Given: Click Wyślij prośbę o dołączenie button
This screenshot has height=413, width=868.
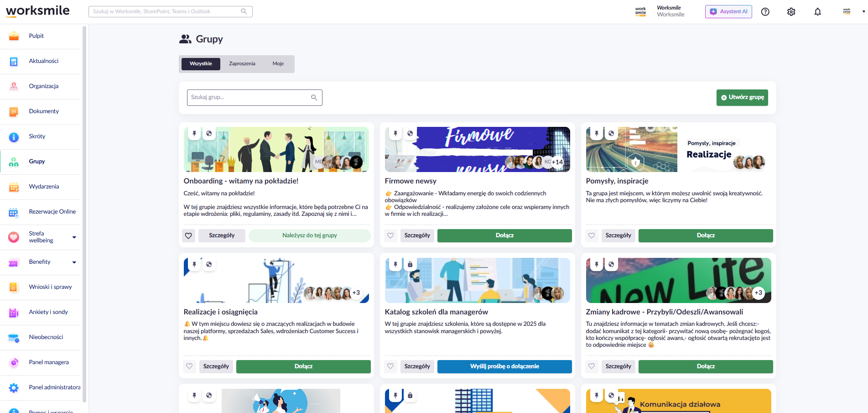Looking at the screenshot, I should click(x=504, y=366).
